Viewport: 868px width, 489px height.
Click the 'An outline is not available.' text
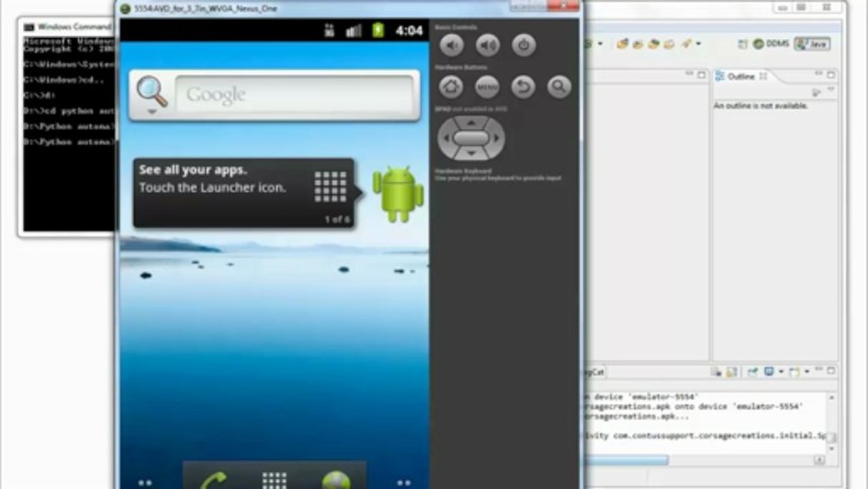tap(761, 106)
